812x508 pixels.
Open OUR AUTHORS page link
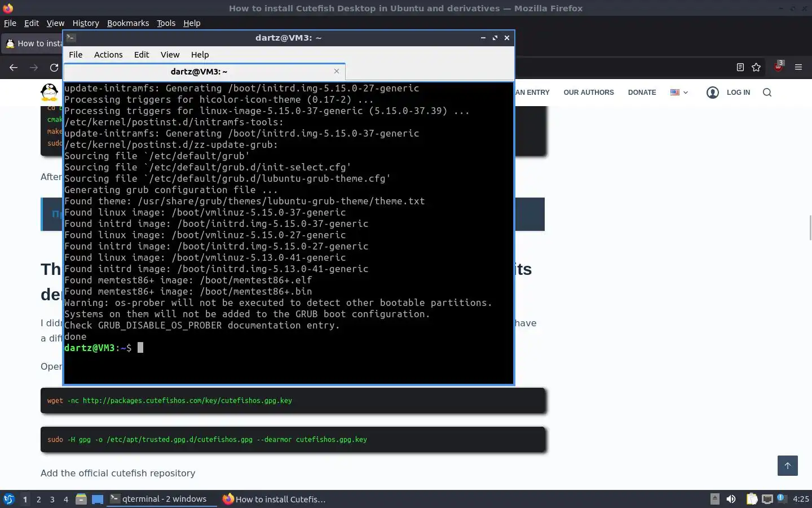point(589,93)
